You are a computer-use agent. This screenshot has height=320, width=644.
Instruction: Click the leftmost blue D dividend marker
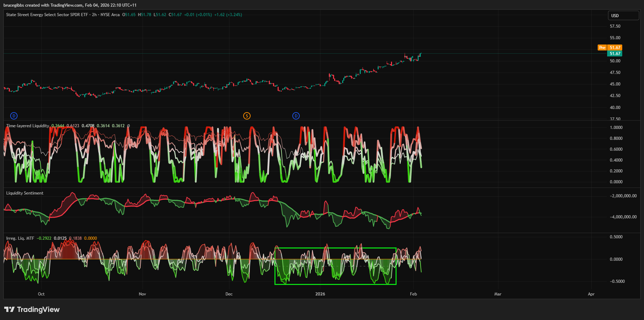coord(14,116)
